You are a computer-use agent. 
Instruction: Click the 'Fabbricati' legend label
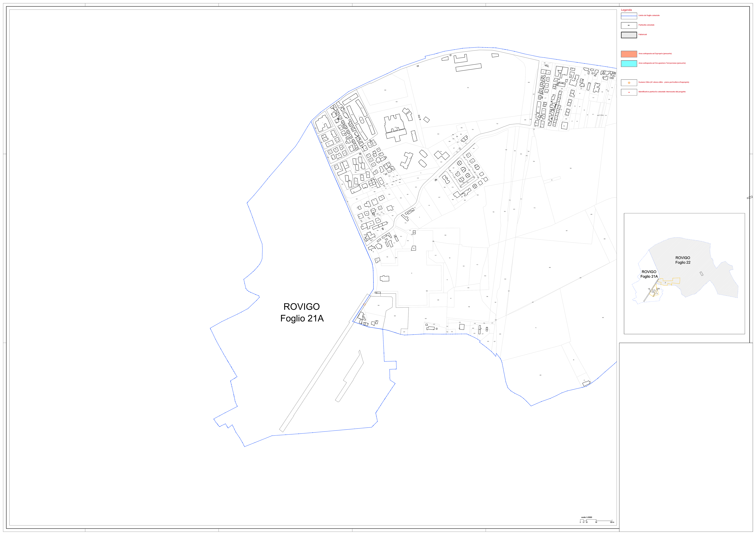click(x=643, y=35)
